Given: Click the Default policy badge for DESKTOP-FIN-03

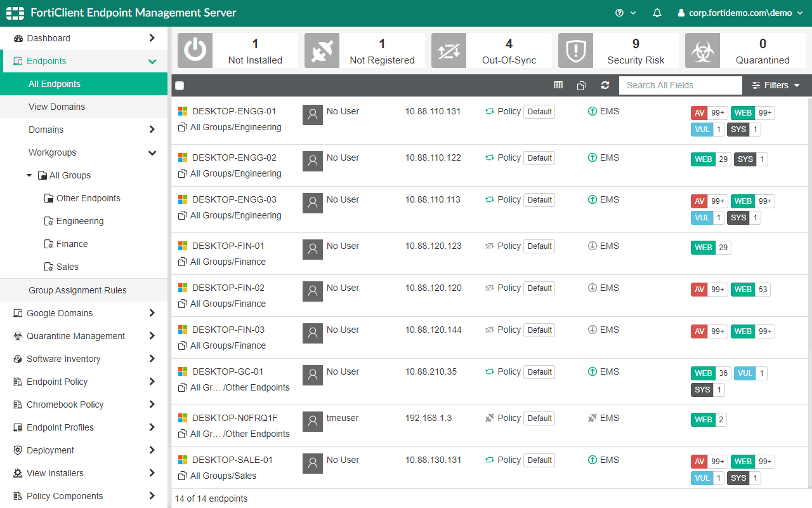Looking at the screenshot, I should pos(539,330).
